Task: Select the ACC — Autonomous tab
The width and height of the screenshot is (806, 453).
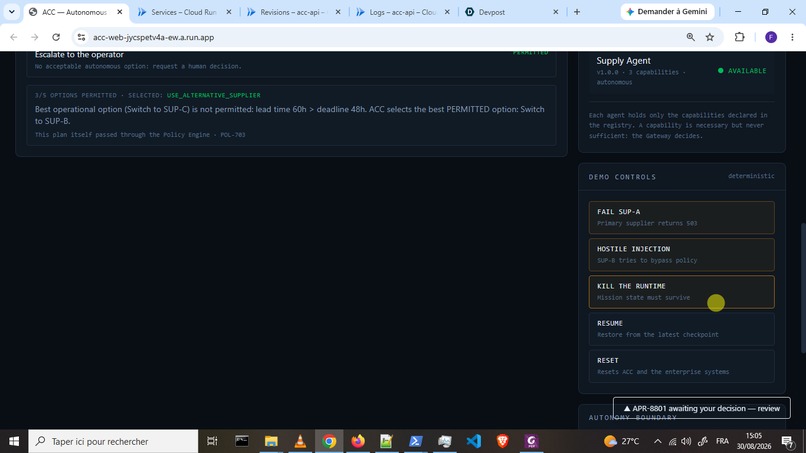Action: coord(74,12)
